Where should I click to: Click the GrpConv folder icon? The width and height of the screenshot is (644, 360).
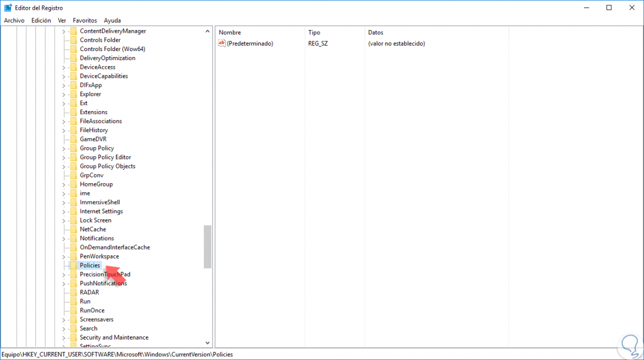pyautogui.click(x=74, y=175)
